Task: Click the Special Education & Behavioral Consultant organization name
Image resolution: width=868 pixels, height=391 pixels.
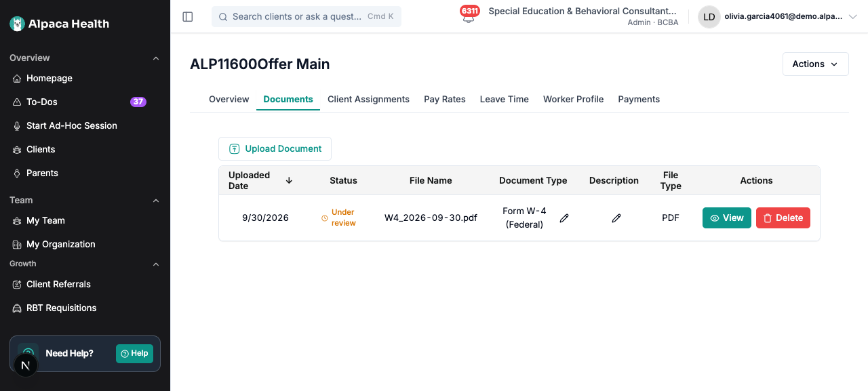Action: pos(583,12)
